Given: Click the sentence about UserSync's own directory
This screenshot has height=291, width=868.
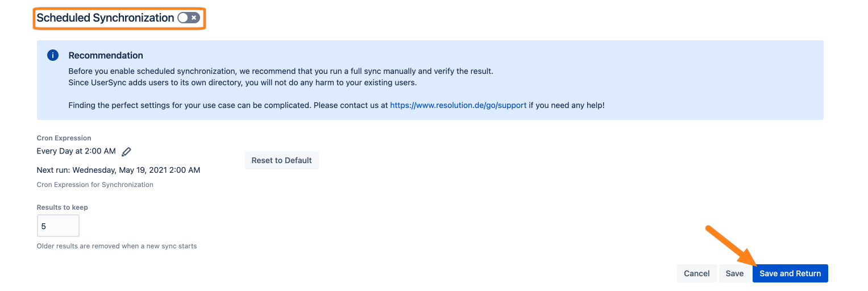Looking at the screenshot, I should click(243, 82).
